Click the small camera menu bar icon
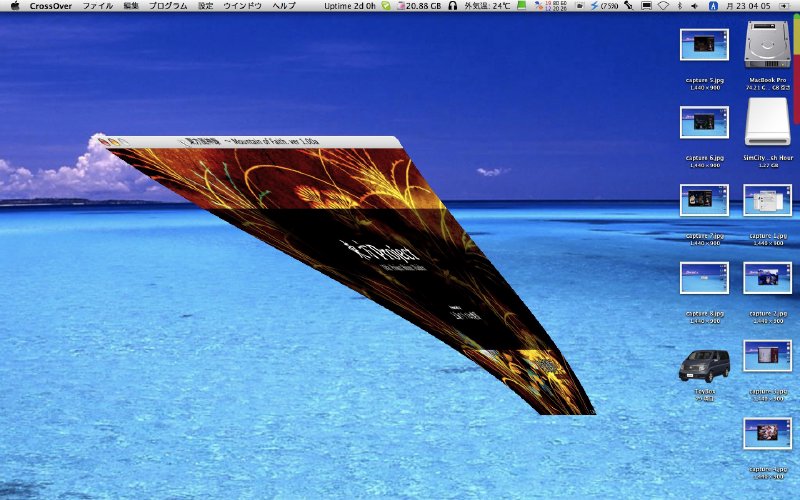The height and width of the screenshot is (500, 800). (579, 6)
